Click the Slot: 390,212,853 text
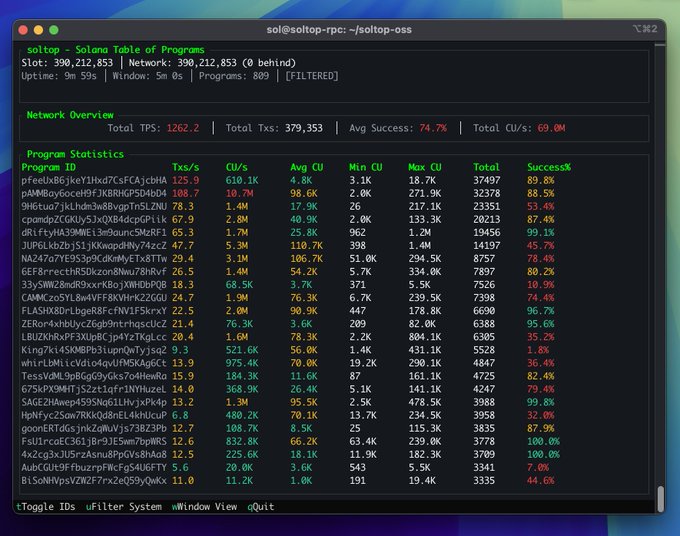Screen dimensions: 680x536 (67, 63)
